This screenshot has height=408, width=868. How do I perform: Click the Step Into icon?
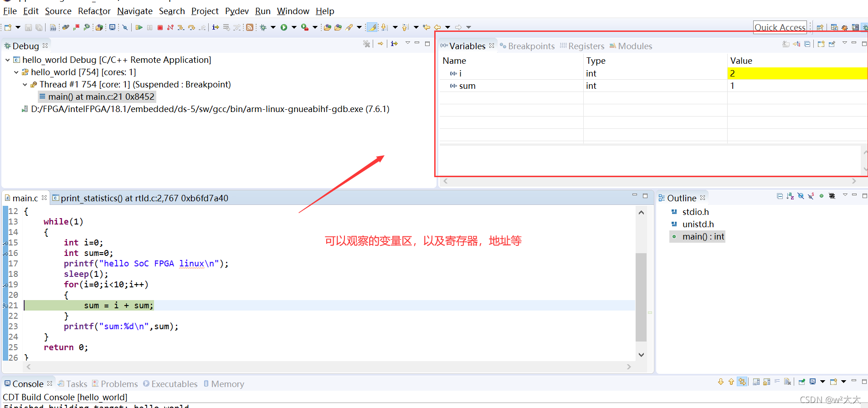[181, 27]
